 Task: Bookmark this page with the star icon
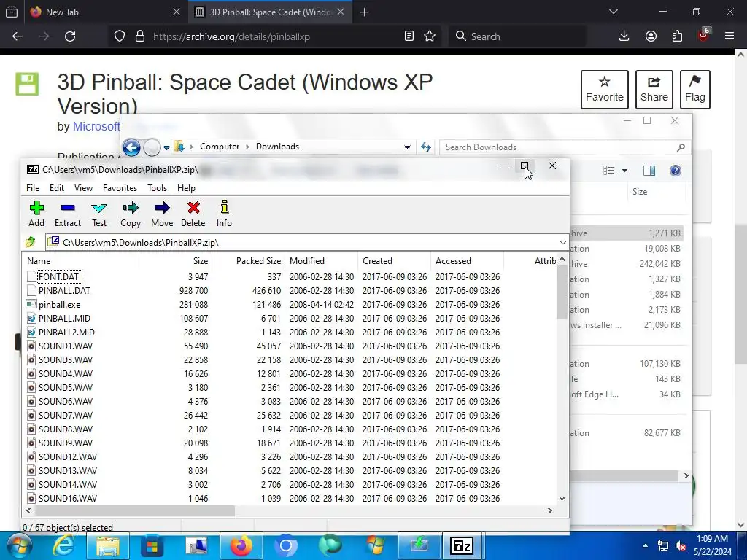[430, 36]
